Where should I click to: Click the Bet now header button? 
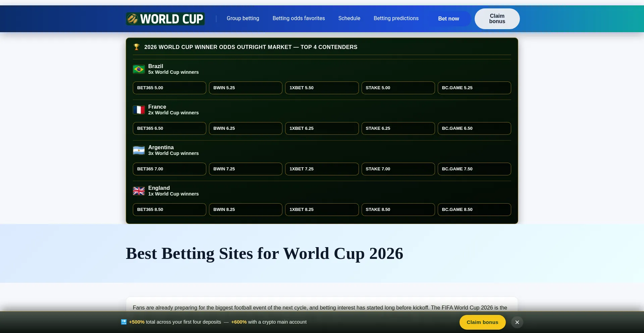(448, 19)
